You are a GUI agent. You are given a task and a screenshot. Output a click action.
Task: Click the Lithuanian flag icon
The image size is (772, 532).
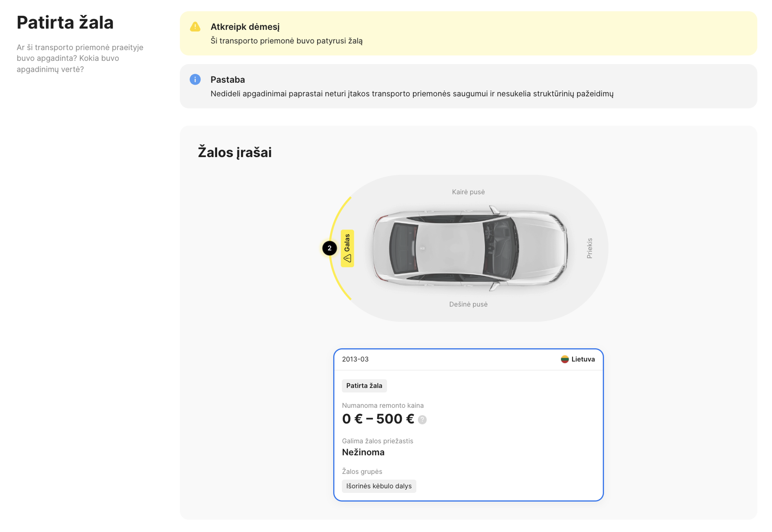[565, 359]
